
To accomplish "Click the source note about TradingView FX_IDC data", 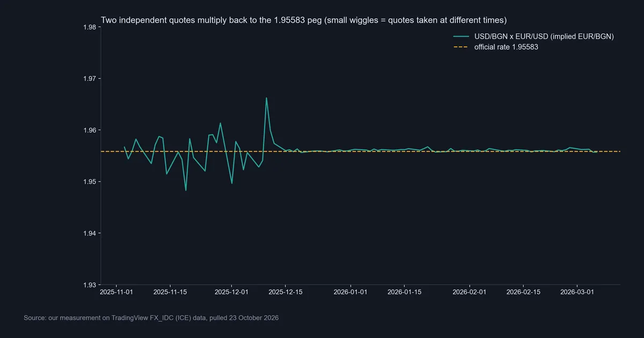I will [151, 318].
